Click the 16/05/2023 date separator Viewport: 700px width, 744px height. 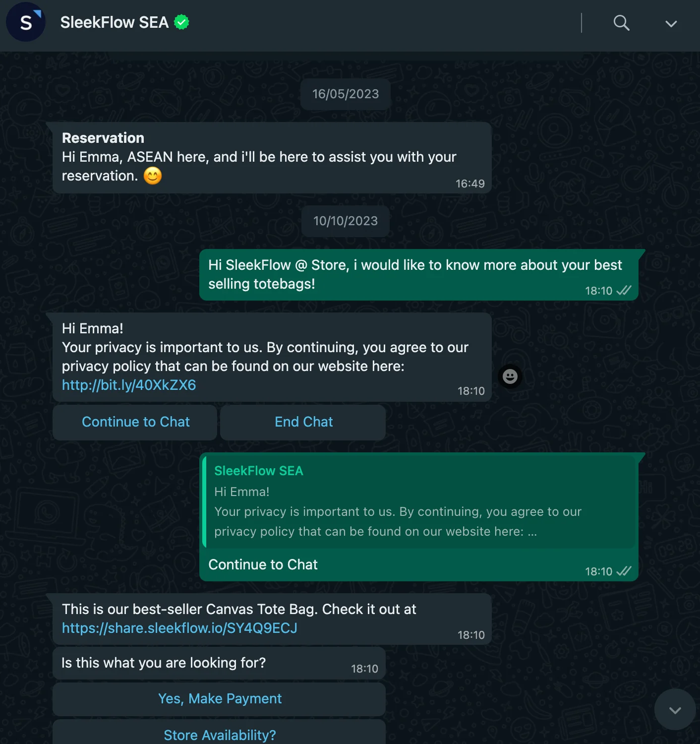[x=345, y=94]
